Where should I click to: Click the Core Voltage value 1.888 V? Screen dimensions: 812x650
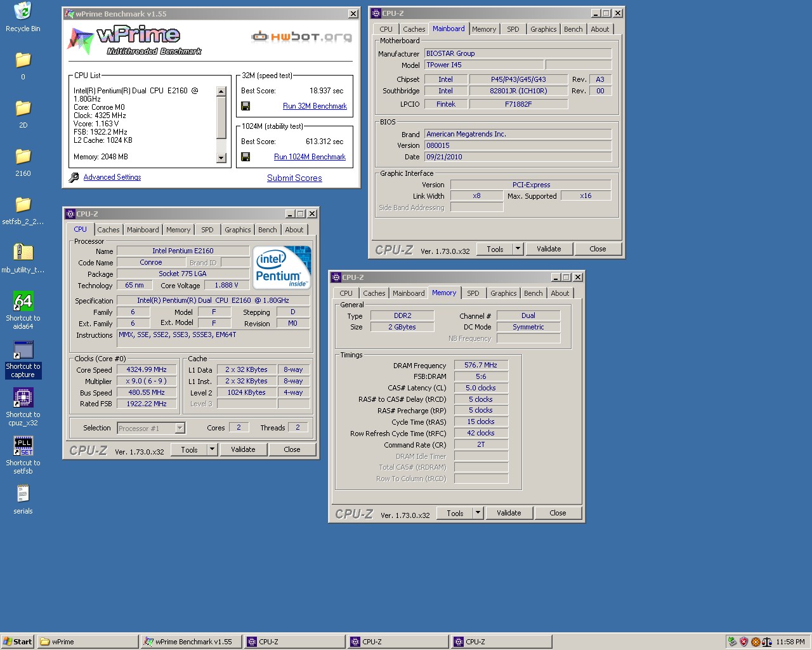(226, 285)
